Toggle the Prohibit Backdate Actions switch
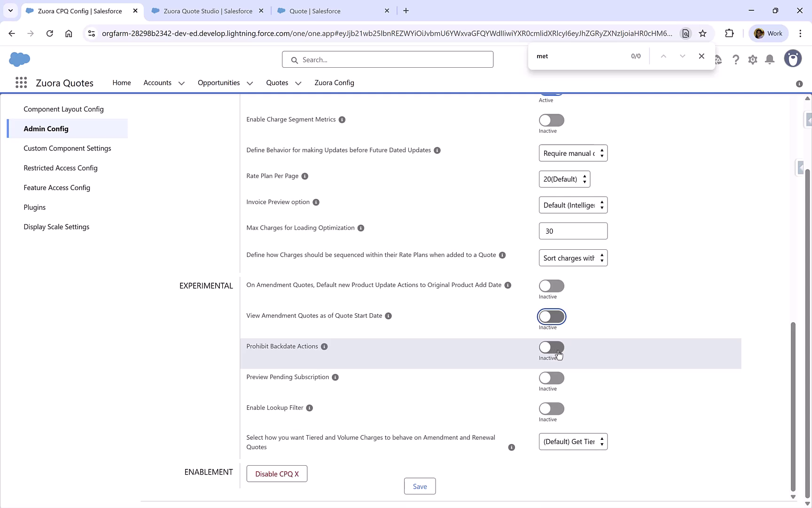 point(551,348)
